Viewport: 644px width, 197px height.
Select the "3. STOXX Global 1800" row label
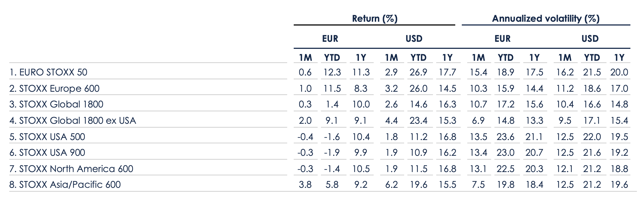(x=56, y=104)
